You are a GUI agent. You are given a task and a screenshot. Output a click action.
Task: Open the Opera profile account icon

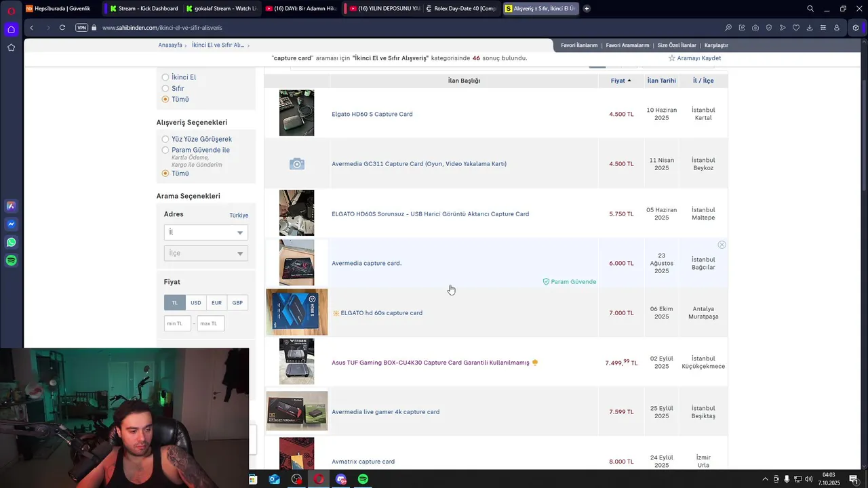pyautogui.click(x=837, y=28)
